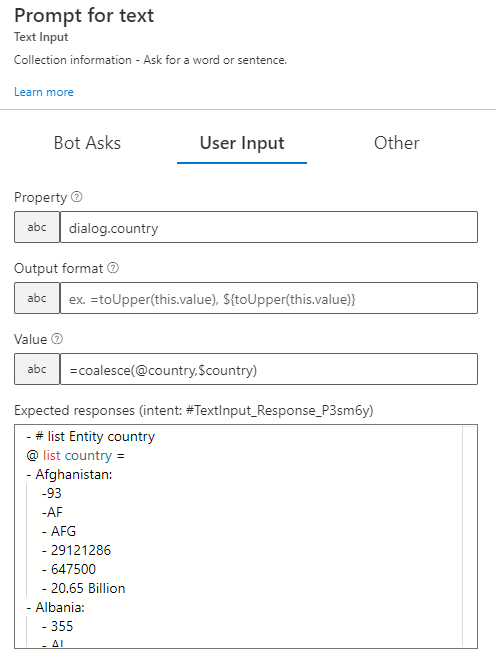Click the Afghanistan entry in responses editor
The width and height of the screenshot is (496, 664).
(73, 474)
